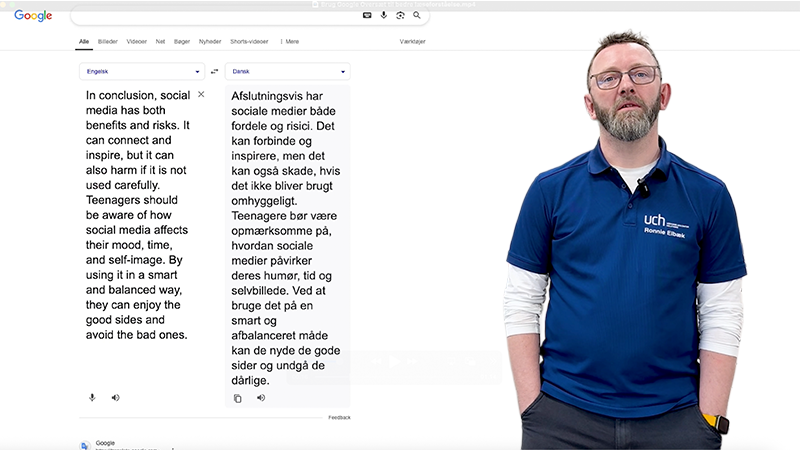Switch to the Videoer tab
The image size is (800, 450).
point(137,41)
